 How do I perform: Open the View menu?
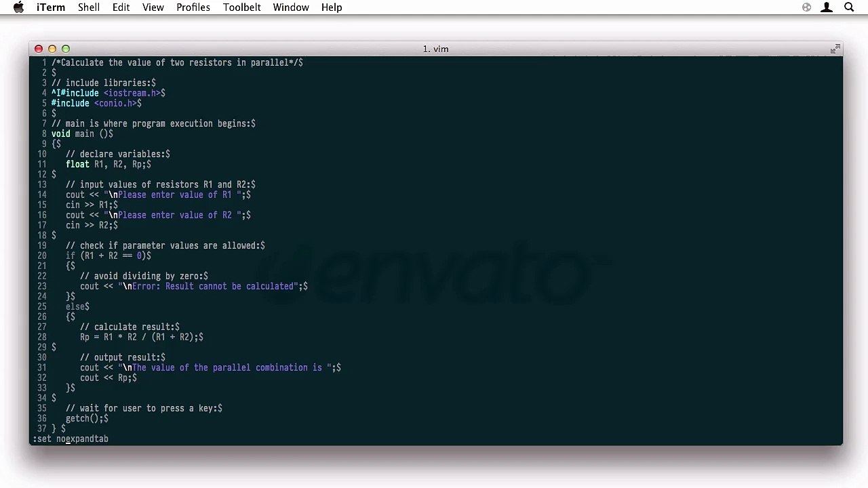pyautogui.click(x=153, y=7)
